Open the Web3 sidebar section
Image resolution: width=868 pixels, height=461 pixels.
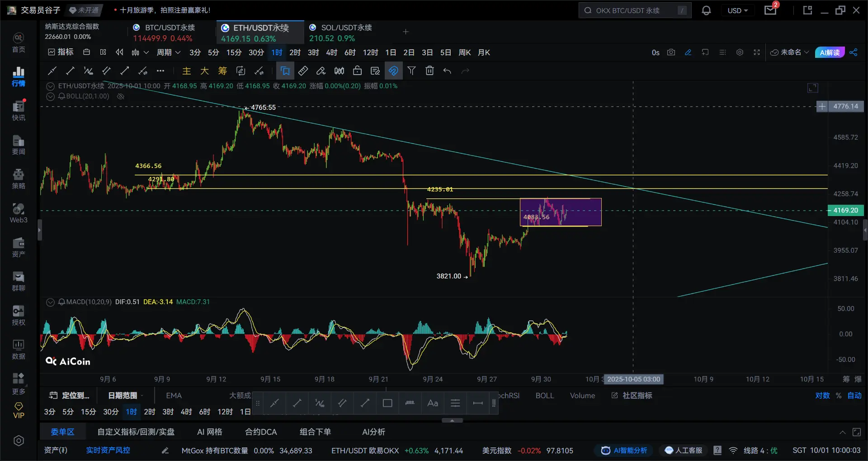tap(19, 213)
